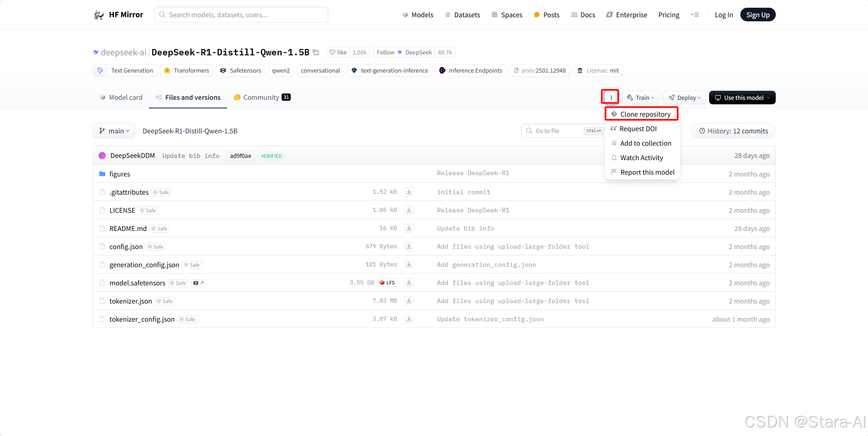Click the Safetensors tag
The height and width of the screenshot is (436, 868).
point(240,70)
